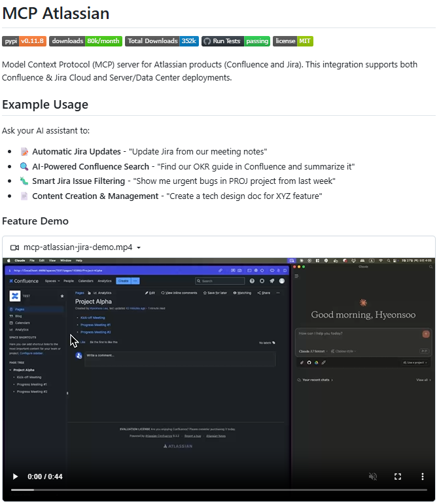Click Save for later on Project Alpha
The height and width of the screenshot is (504, 439).
[215, 293]
